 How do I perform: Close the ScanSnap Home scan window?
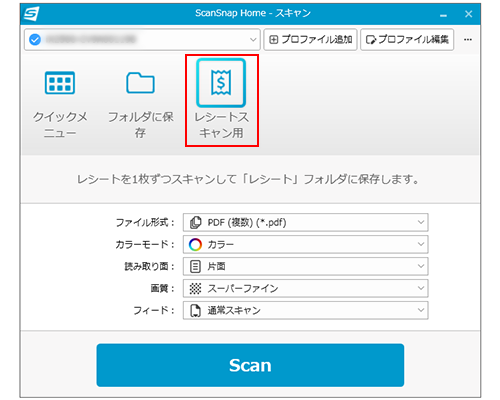point(468,14)
